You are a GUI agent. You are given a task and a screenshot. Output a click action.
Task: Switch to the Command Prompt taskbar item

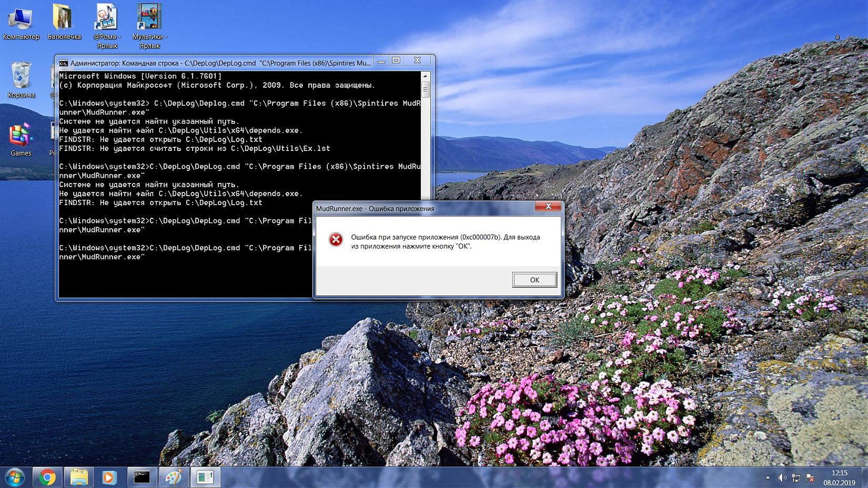(x=142, y=477)
